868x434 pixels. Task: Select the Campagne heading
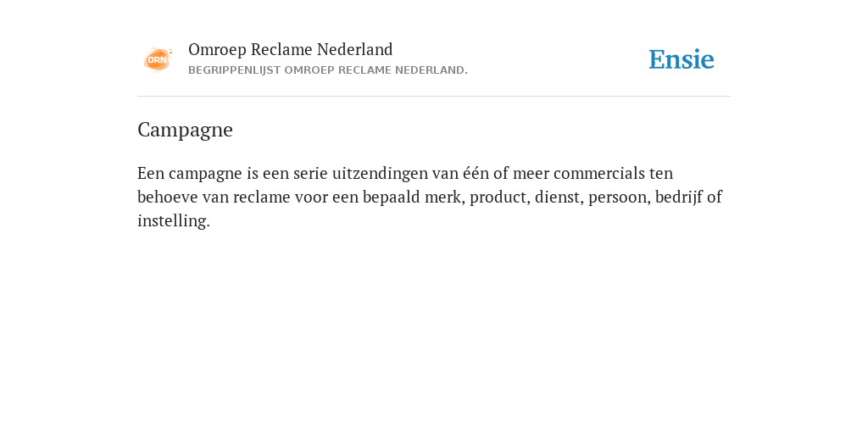tap(185, 130)
